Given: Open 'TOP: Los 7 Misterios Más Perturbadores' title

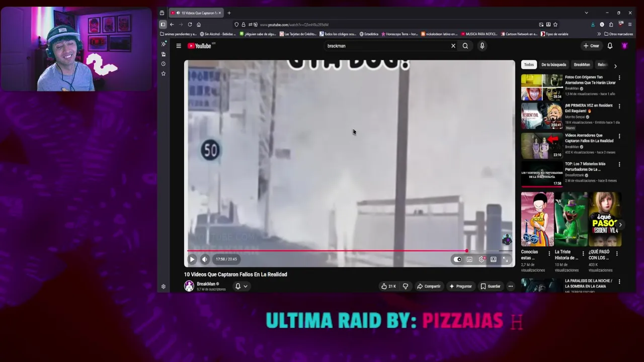Looking at the screenshot, I should tap(585, 166).
